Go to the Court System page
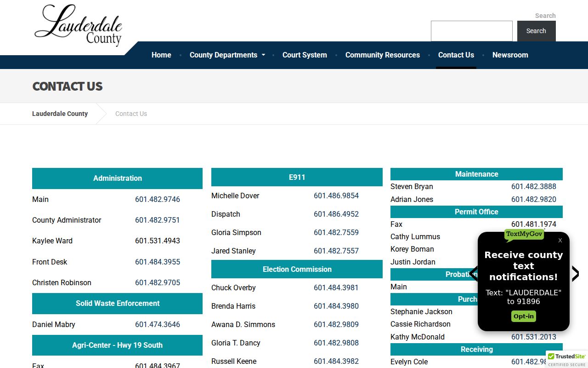 click(x=305, y=55)
